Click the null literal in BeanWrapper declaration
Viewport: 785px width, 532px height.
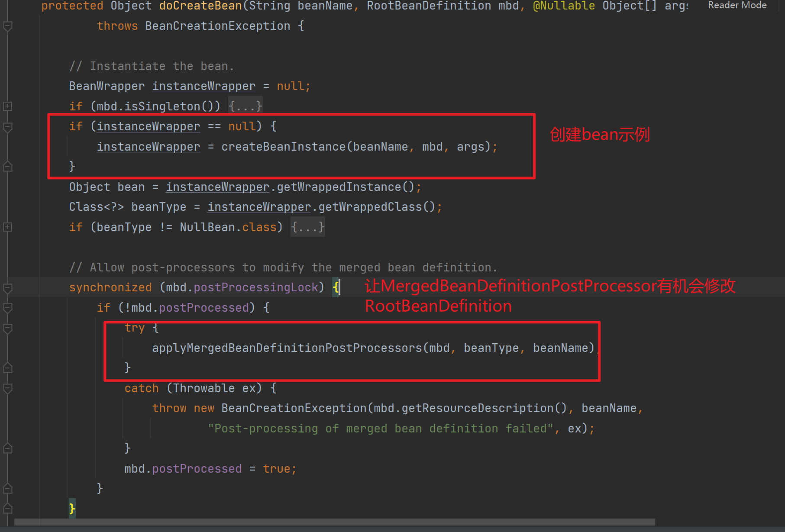(291, 86)
